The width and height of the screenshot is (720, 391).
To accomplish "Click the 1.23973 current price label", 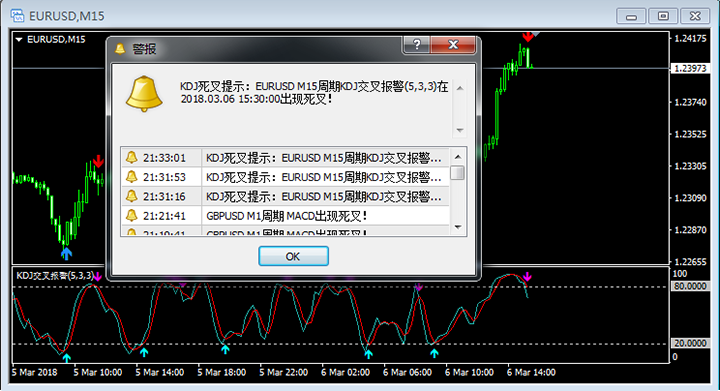I will point(690,69).
